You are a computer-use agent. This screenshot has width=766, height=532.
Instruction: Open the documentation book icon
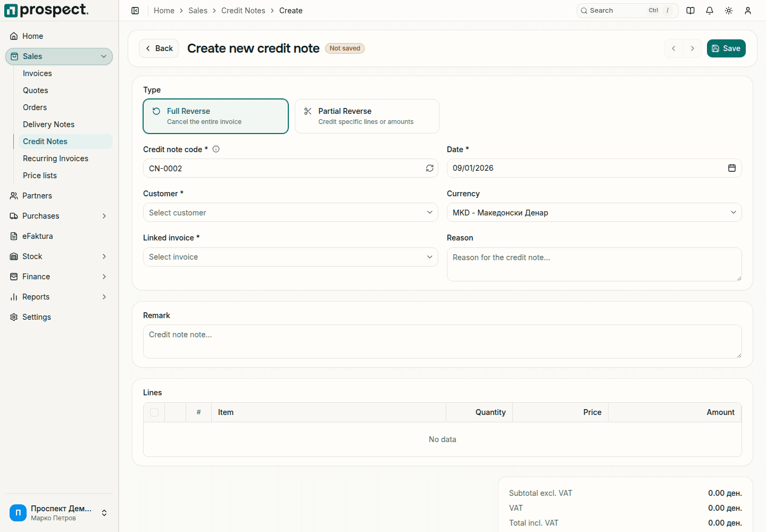(x=690, y=11)
